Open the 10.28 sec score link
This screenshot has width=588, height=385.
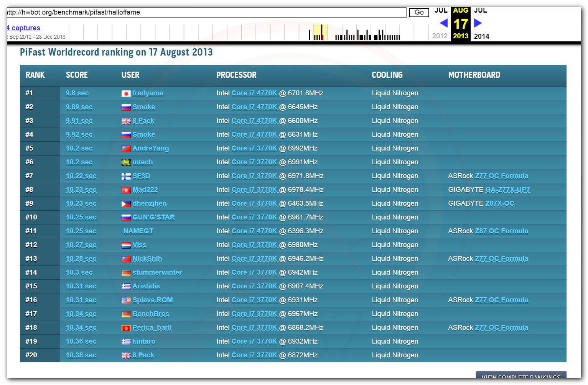(x=81, y=259)
